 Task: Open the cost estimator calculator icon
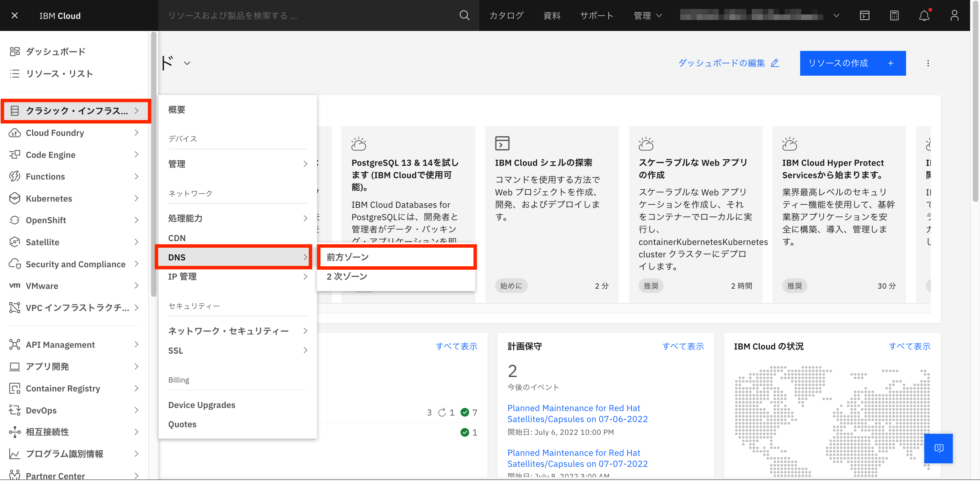click(894, 15)
